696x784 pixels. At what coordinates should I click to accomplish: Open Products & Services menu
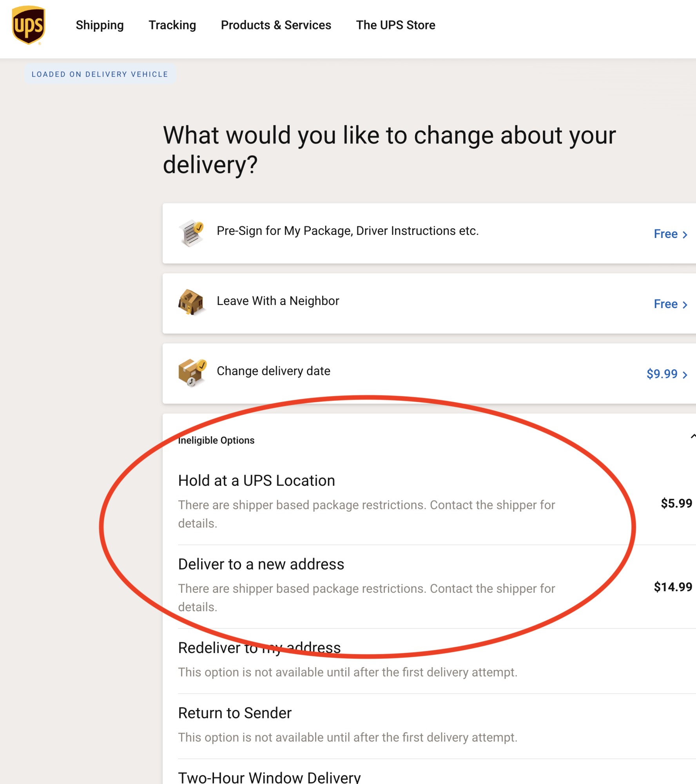pos(276,25)
